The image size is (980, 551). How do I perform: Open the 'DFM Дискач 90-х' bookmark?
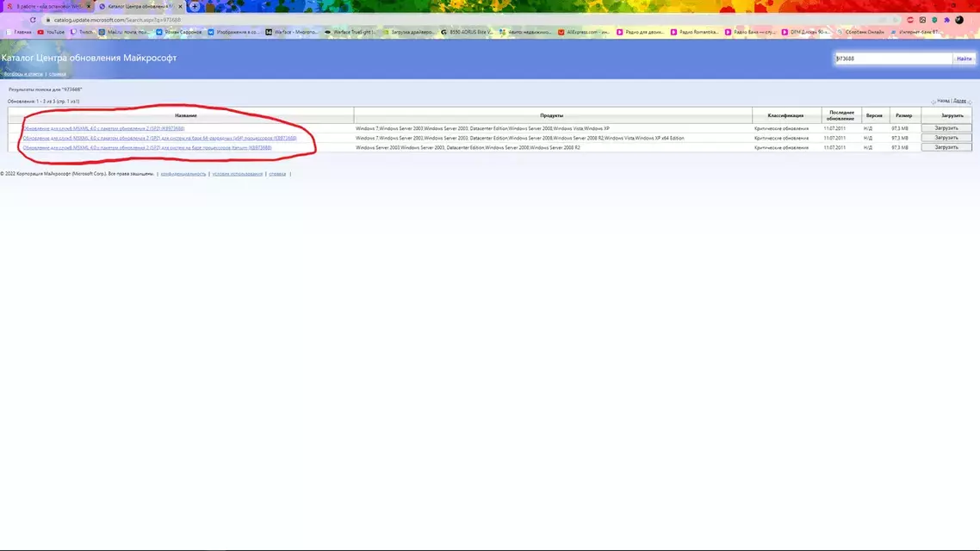coord(805,32)
